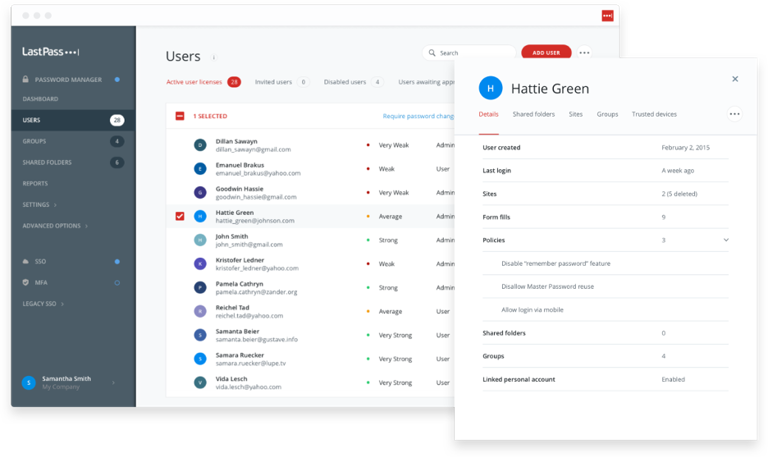Toggle the select-all checkbox next to 1 Selected

click(180, 116)
